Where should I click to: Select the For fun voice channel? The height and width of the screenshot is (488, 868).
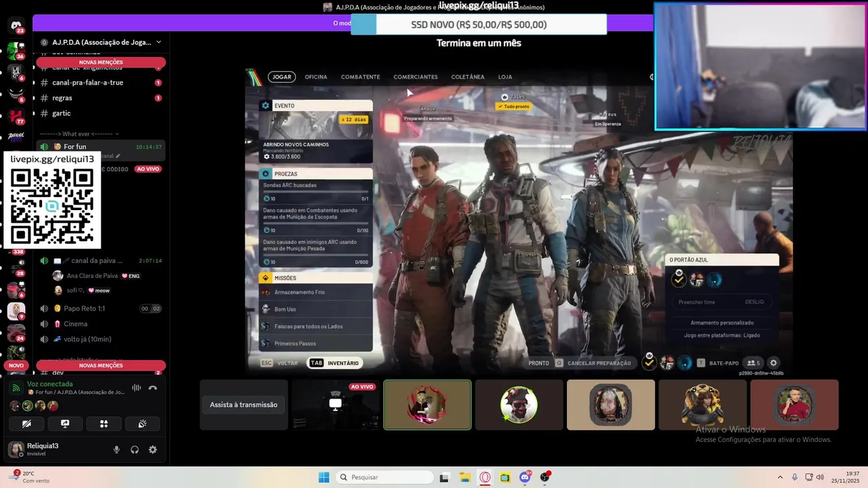(x=100, y=146)
